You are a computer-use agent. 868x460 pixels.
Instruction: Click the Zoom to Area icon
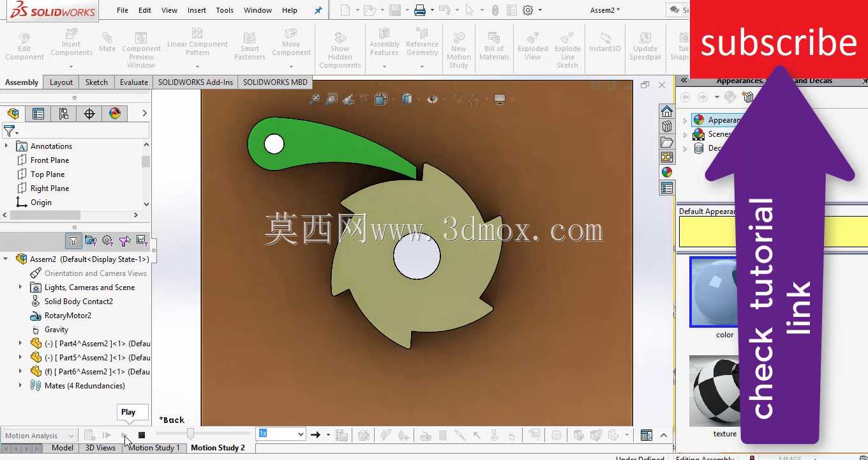(x=331, y=99)
